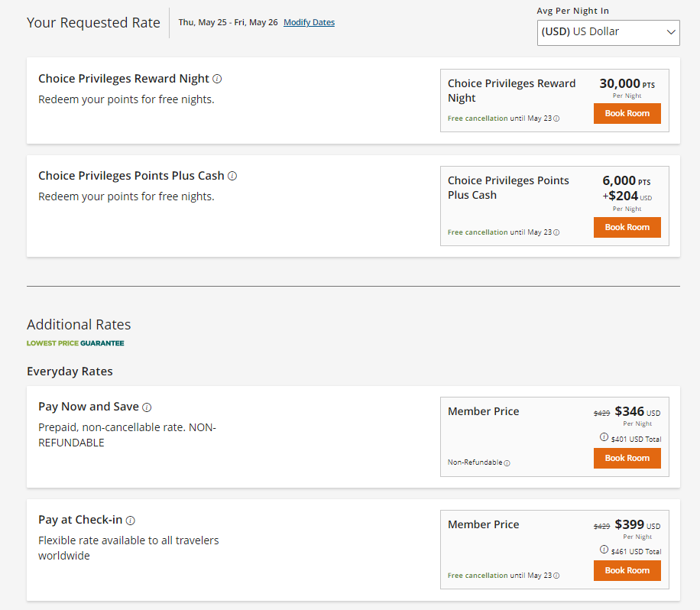
Task: Book Room for Points Plus Cash rate
Action: [x=627, y=227]
